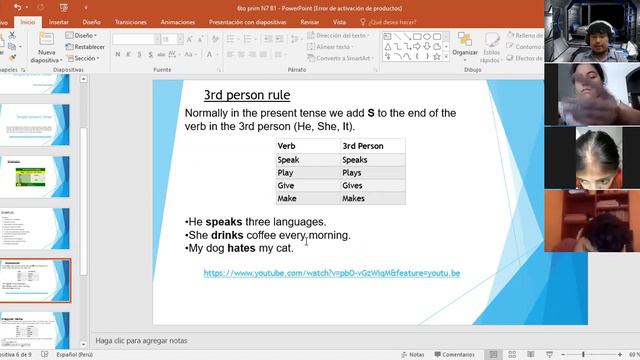Viewport: 640px width, 360px height.
Task: Select the selected slide 6 thumbnail
Action: click(35, 280)
